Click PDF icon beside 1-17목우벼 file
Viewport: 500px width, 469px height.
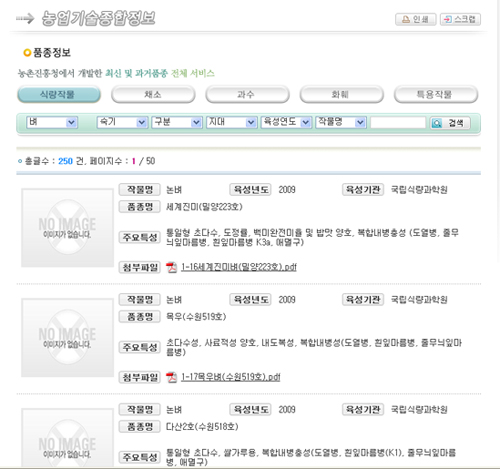(171, 377)
